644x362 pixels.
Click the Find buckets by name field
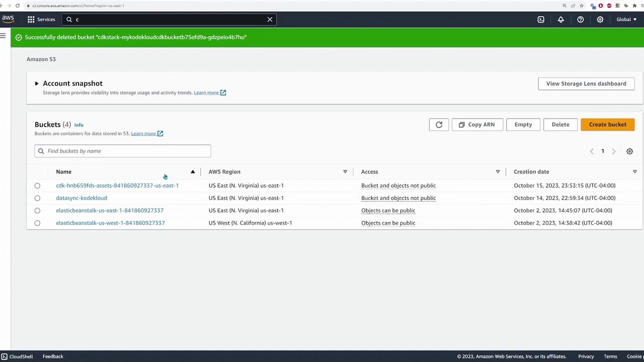tap(123, 151)
